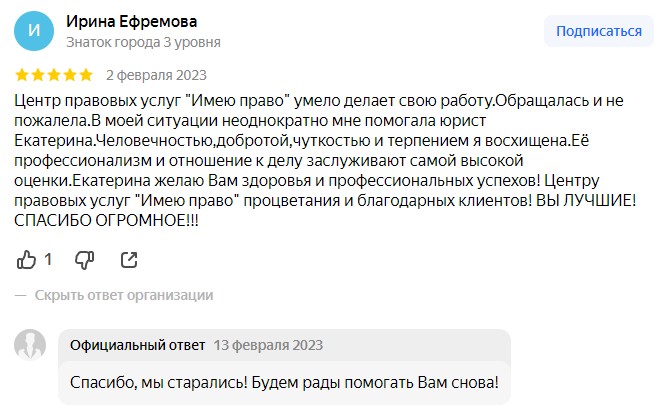Viewport: 665px width, 414px height.
Task: Click the first rating star
Action: tap(23, 75)
